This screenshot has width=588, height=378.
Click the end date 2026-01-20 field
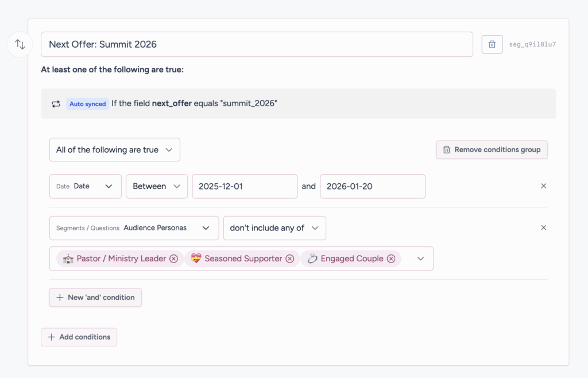point(372,186)
